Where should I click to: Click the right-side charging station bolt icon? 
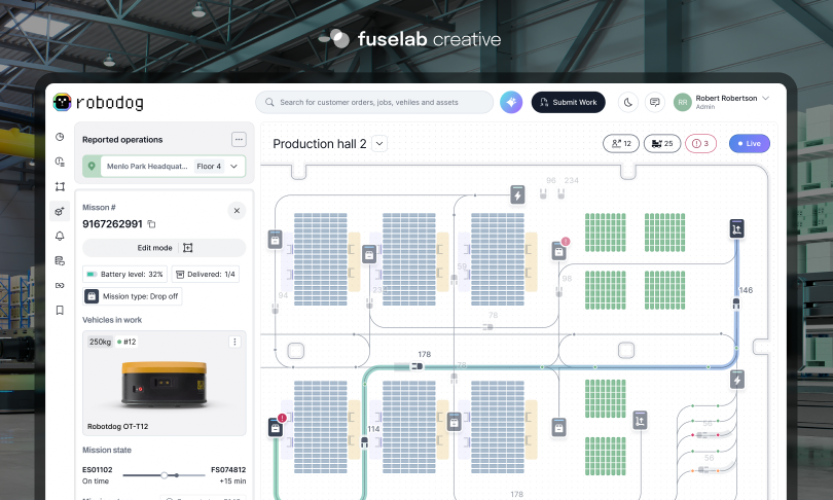click(x=737, y=379)
